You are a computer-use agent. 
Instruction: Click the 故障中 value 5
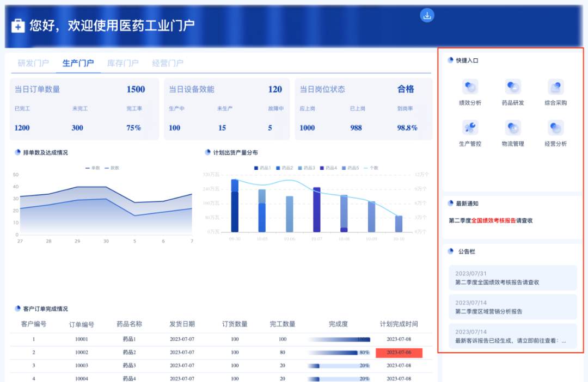tap(270, 128)
